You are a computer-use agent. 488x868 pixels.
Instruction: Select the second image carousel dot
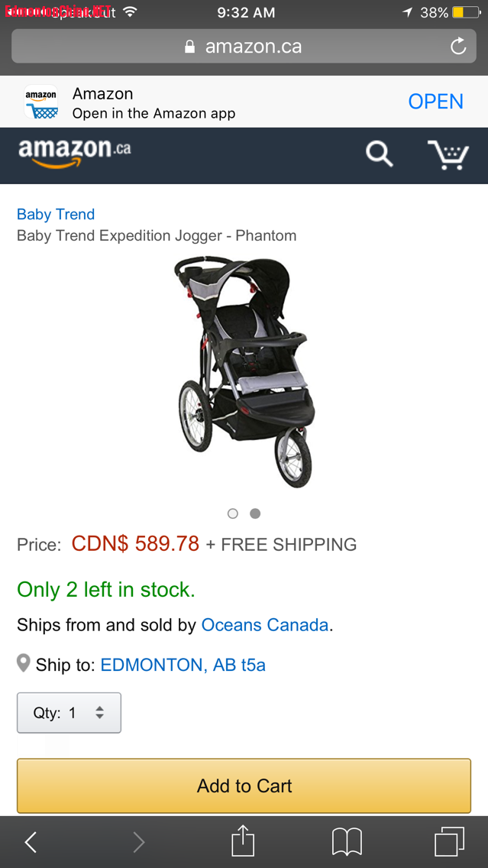tap(255, 513)
